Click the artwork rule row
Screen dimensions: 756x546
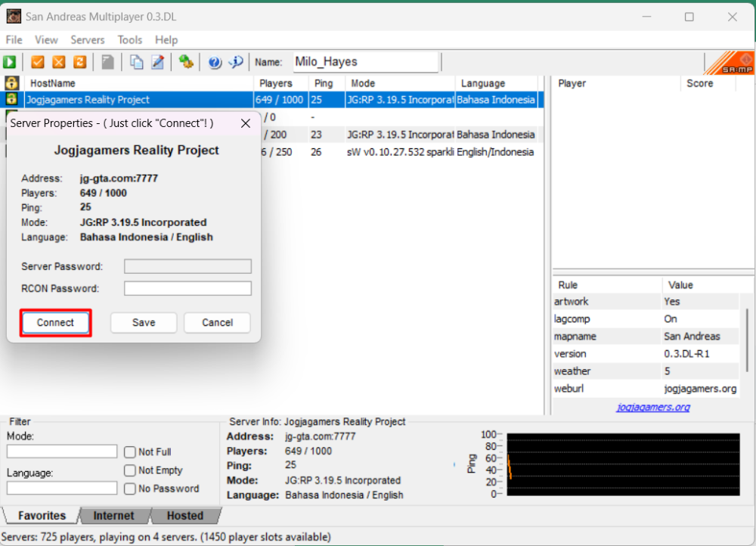[646, 302]
